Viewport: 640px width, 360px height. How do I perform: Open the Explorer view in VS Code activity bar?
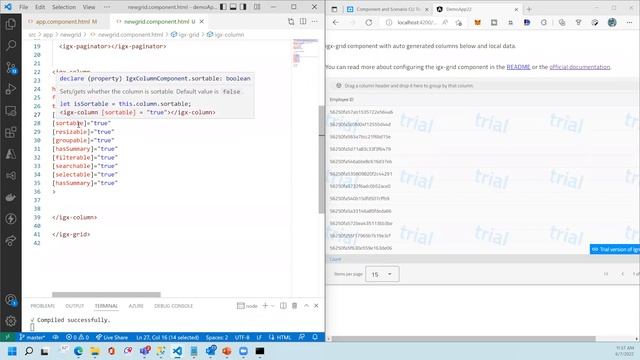tap(11, 24)
